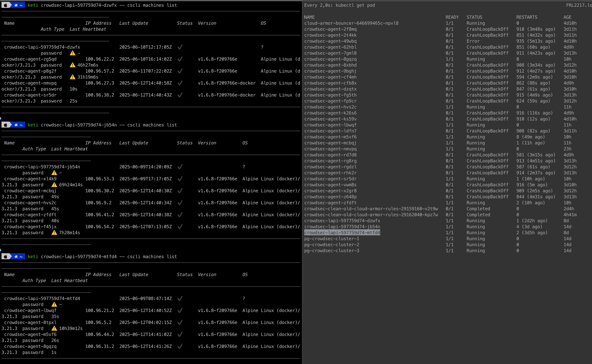Click the pod name pg-crowdsec-cluster-1

point(332,238)
